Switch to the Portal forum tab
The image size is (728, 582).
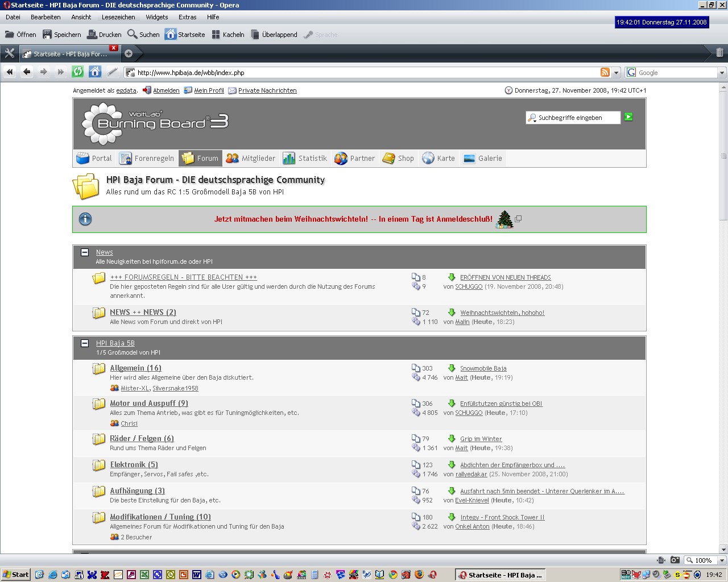[94, 159]
